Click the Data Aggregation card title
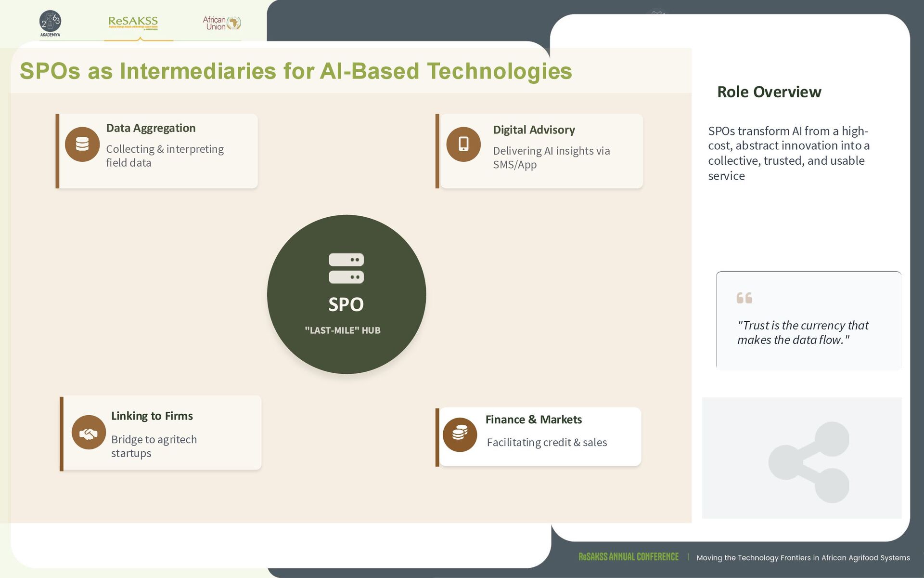924x578 pixels. point(151,128)
